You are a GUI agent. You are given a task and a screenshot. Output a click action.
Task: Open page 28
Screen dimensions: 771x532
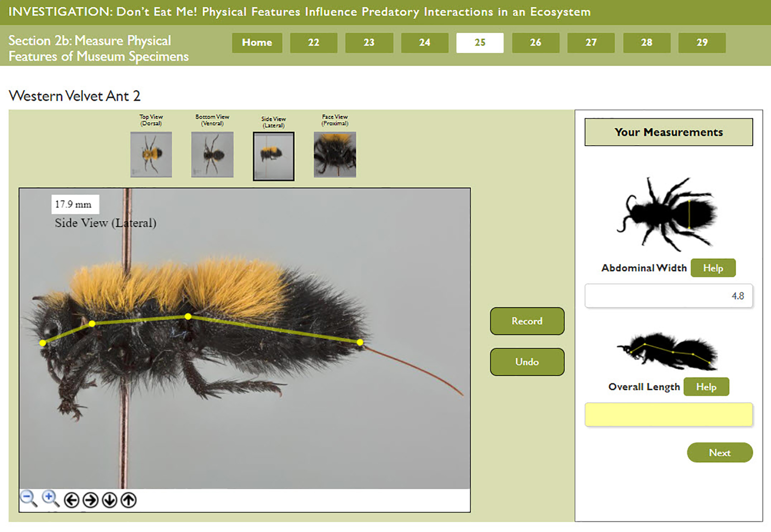tap(647, 43)
